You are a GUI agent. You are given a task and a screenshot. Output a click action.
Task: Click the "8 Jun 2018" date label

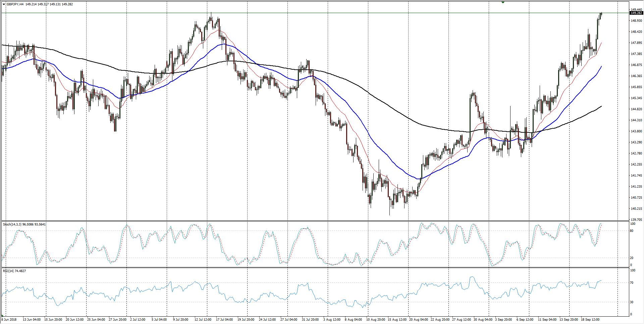9,319
